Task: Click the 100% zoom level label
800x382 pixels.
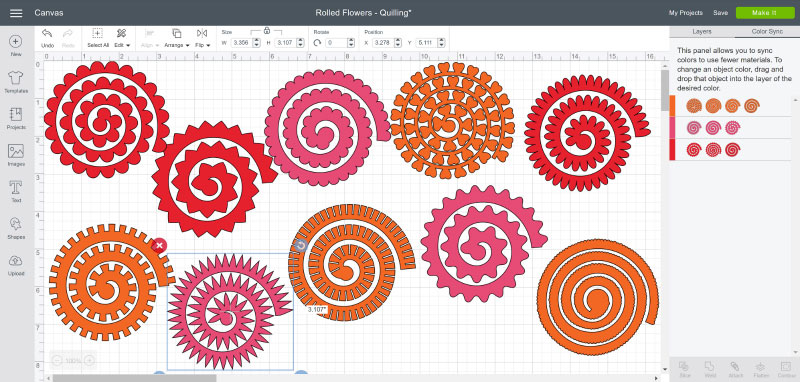Action: tap(73, 361)
